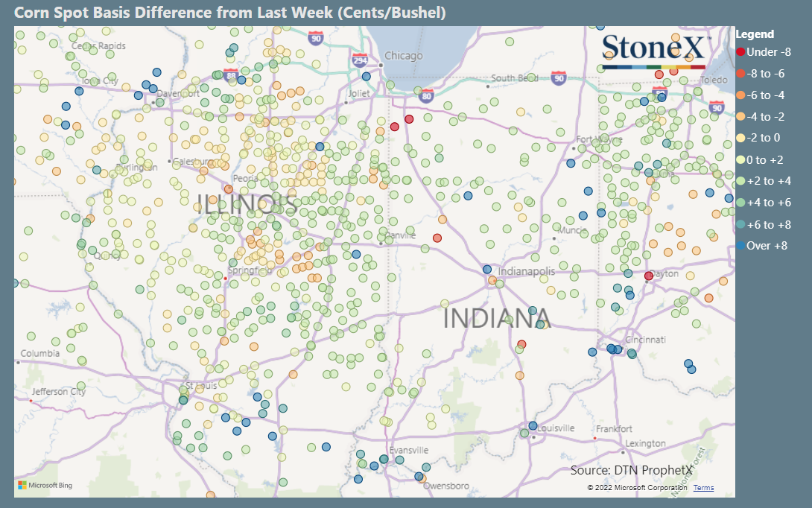The width and height of the screenshot is (812, 508).
Task: Select the '+2 to +4' legend entry
Action: click(764, 181)
